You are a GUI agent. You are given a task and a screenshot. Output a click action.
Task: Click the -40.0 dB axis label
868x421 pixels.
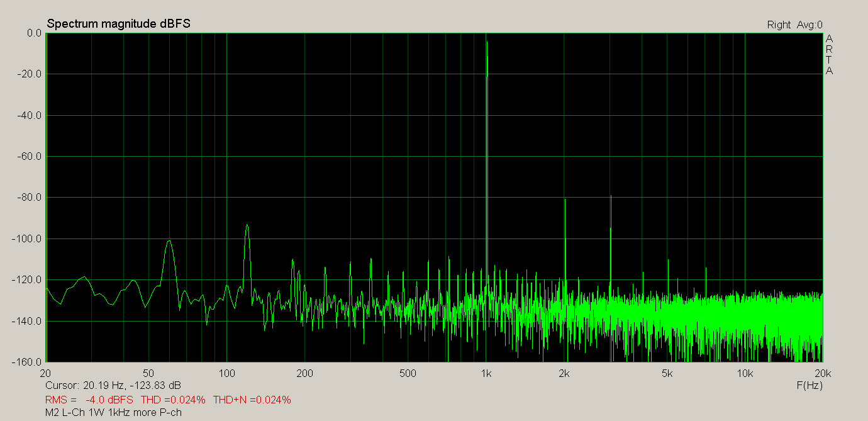(x=30, y=115)
